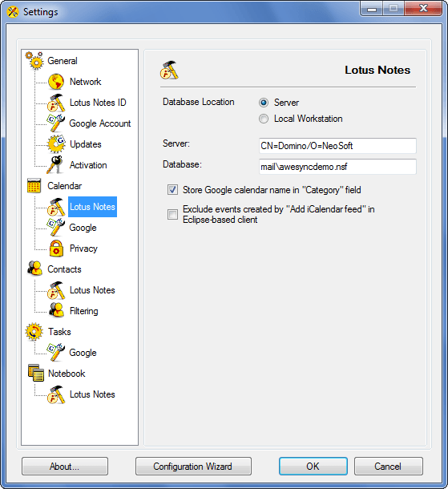
Task: Open Network settings page
Action: point(86,82)
